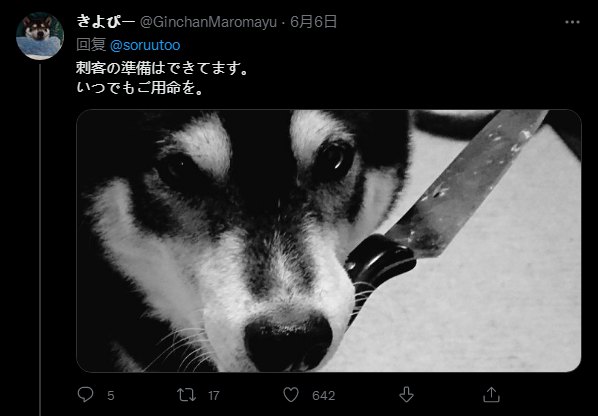The image size is (598, 416).
Task: Open the 6月6日 timestamp link
Action: click(x=313, y=22)
